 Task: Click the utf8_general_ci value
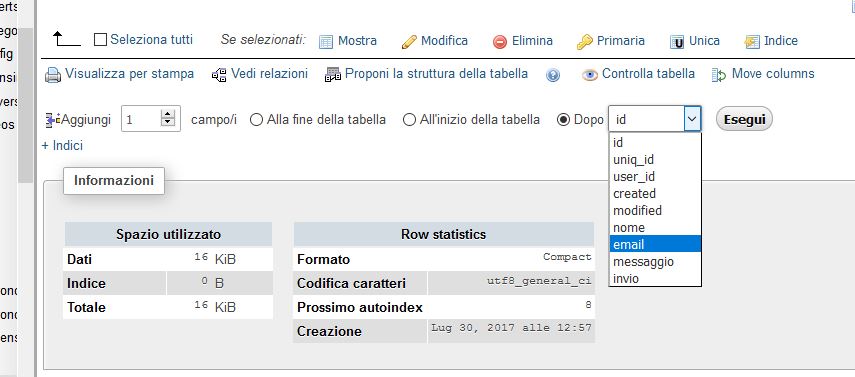pos(539,282)
